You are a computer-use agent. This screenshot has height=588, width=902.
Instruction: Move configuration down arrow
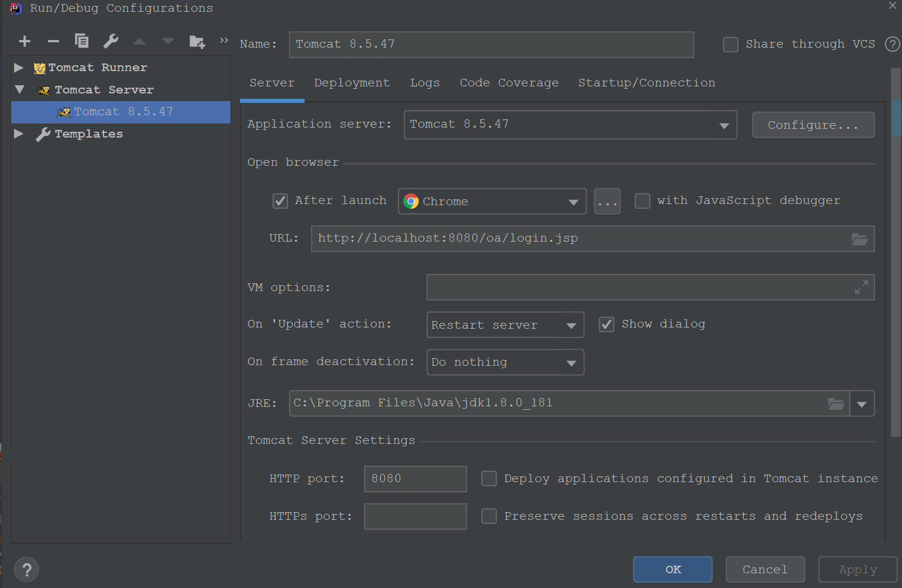[168, 41]
